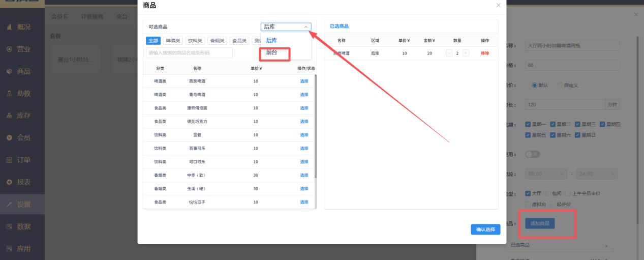Click 选择 link for 中华（软）

[x=304, y=176]
